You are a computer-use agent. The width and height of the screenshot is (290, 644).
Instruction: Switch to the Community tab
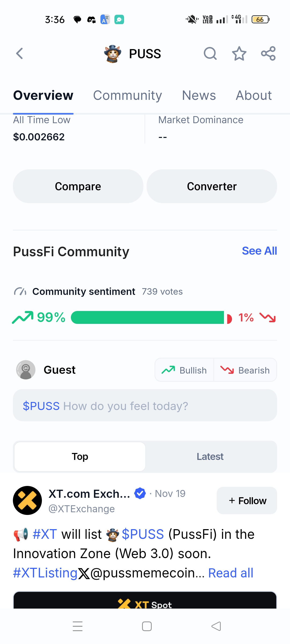tap(128, 96)
